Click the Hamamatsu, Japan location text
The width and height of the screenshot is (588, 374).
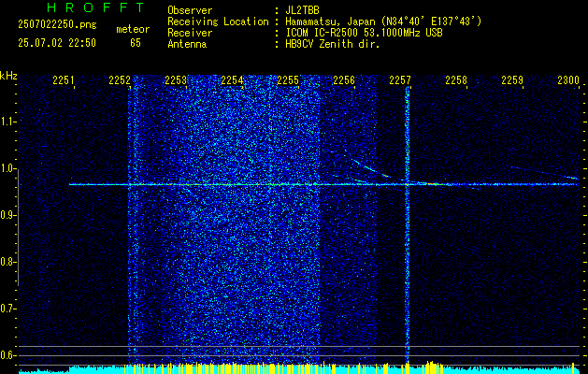pyautogui.click(x=383, y=22)
